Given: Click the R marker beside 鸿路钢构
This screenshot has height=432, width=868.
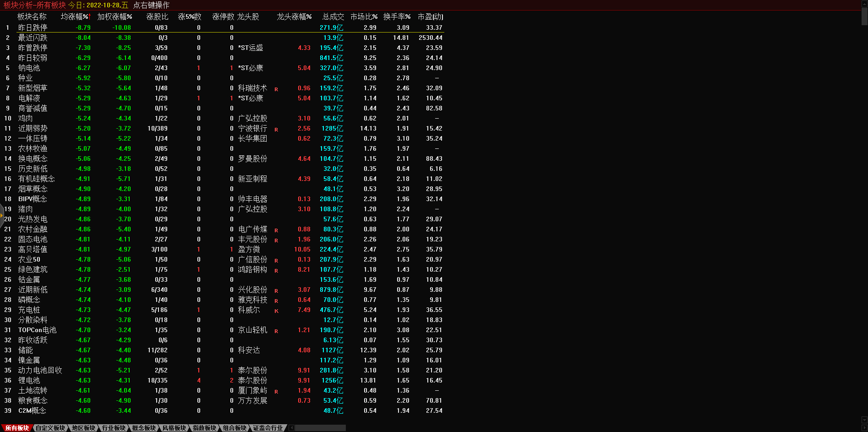Looking at the screenshot, I should 276,271.
